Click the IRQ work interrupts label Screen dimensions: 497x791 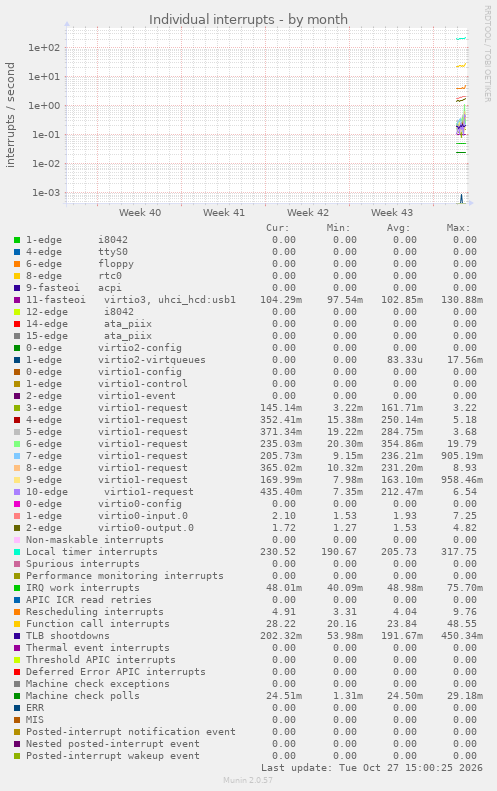(x=83, y=588)
